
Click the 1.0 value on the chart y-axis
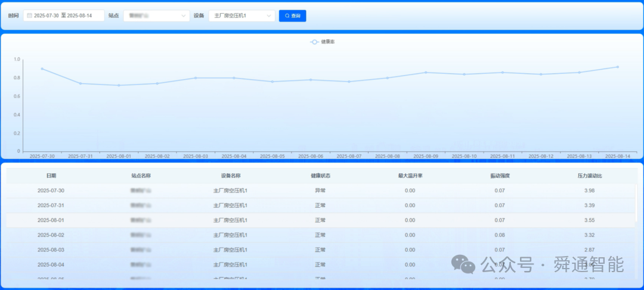point(17,60)
